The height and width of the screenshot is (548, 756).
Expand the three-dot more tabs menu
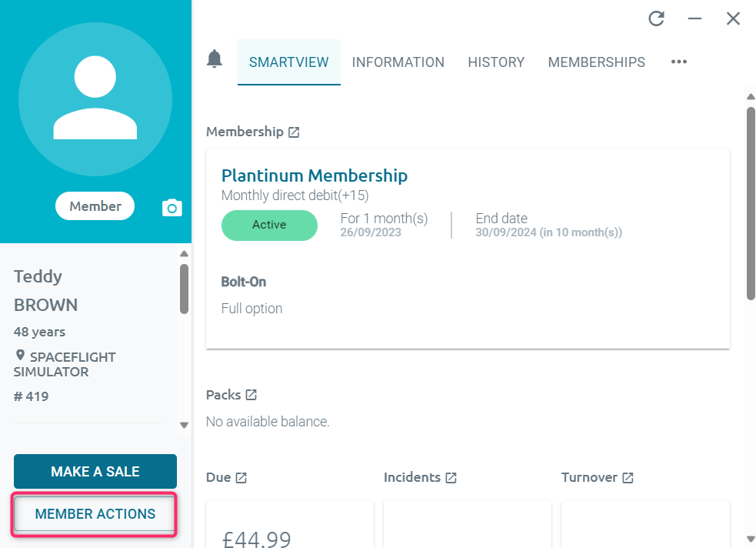coord(679,62)
